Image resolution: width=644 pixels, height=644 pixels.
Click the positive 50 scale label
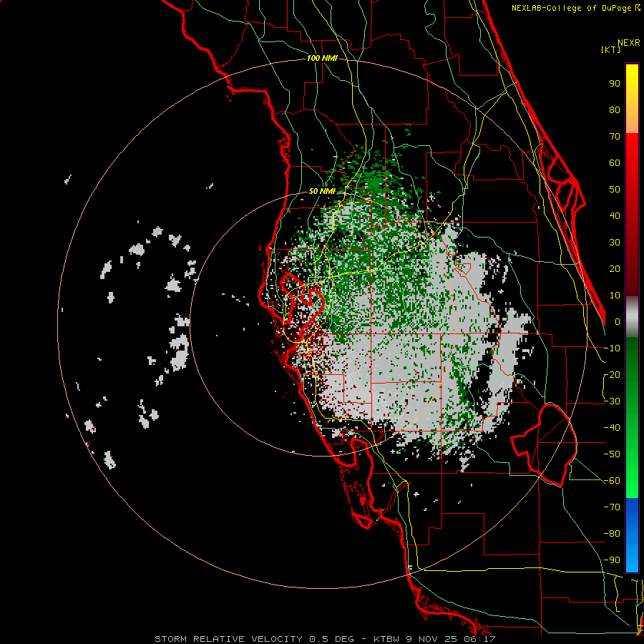(x=615, y=190)
